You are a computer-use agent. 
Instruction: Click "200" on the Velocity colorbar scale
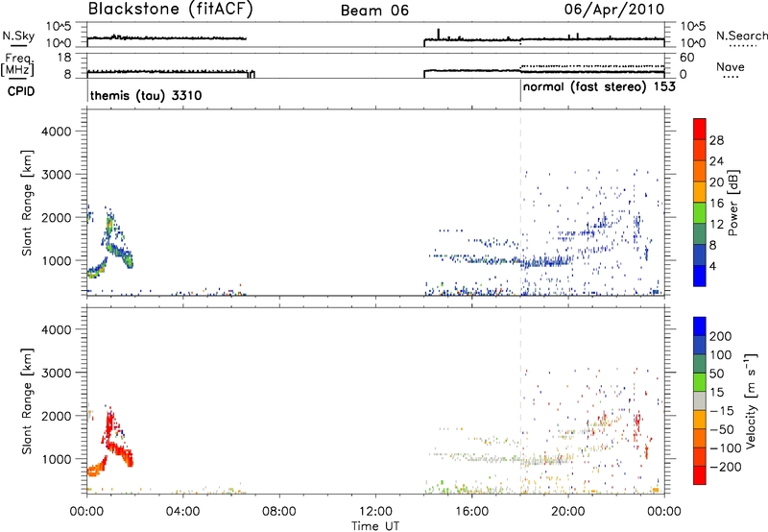[721, 336]
